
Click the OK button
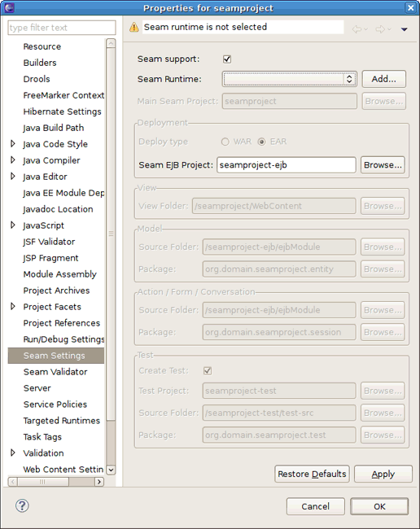point(379,506)
